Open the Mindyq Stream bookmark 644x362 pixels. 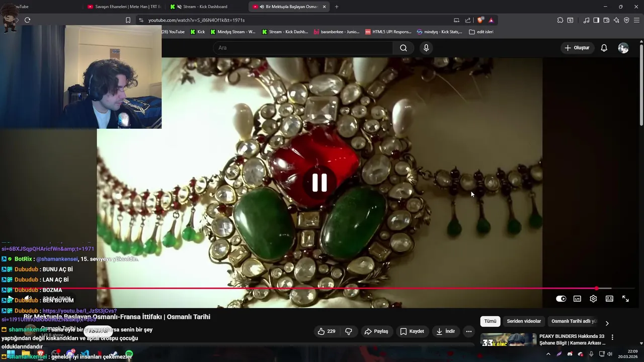[x=233, y=32]
